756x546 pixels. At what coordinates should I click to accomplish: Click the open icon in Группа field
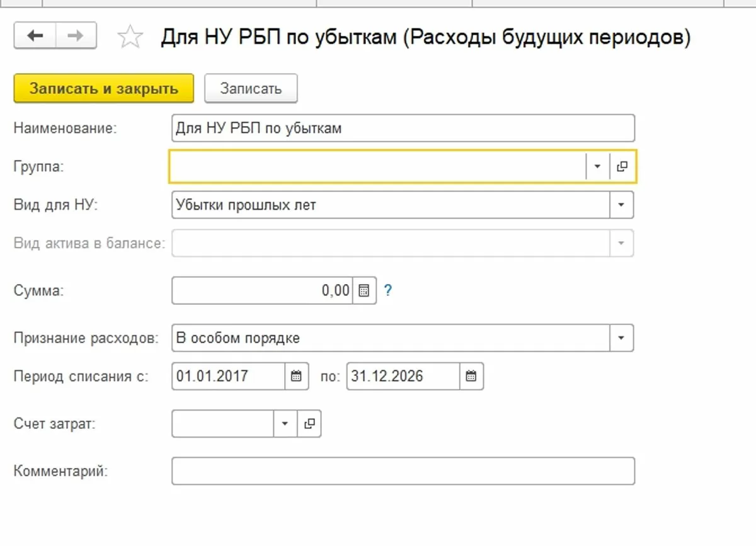622,167
